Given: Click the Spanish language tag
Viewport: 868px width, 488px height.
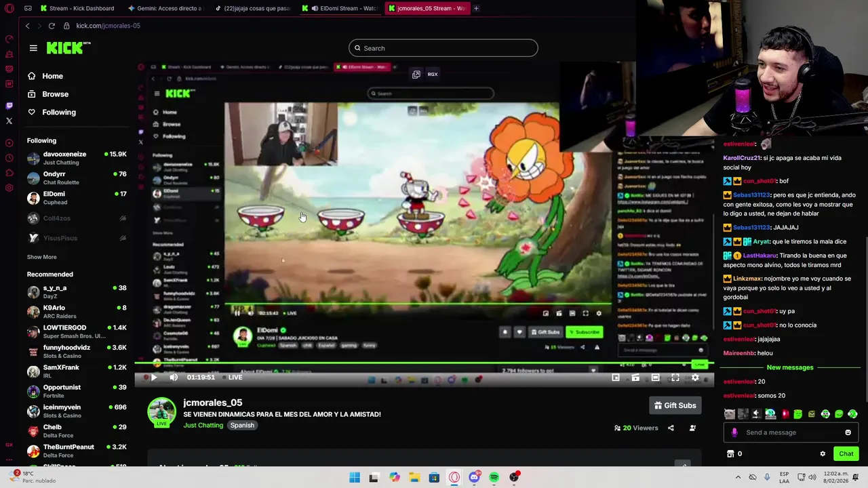Looking at the screenshot, I should pos(242,425).
